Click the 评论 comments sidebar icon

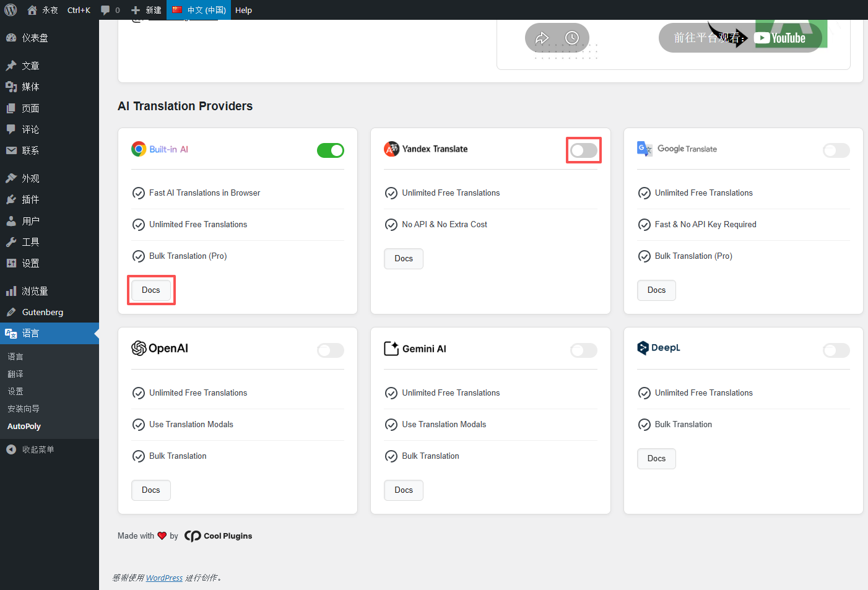pos(11,129)
